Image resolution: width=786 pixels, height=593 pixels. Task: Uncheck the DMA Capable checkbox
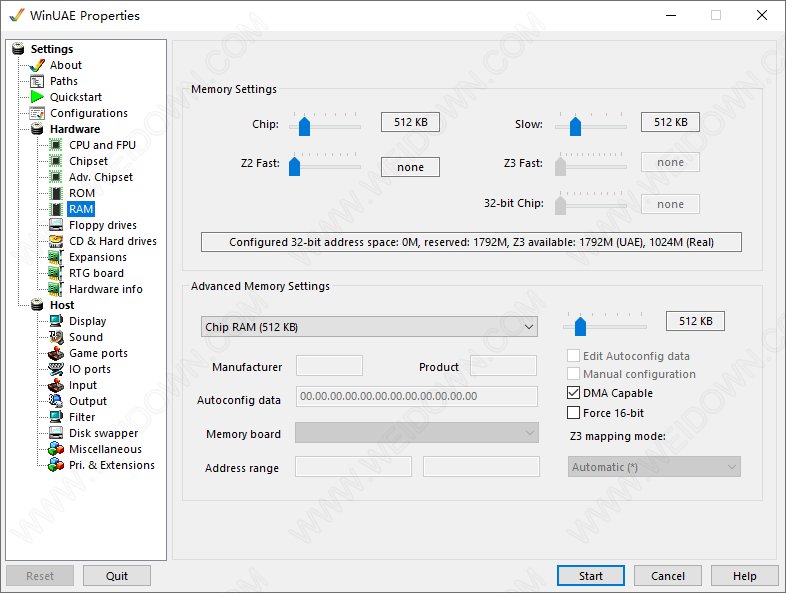(573, 392)
